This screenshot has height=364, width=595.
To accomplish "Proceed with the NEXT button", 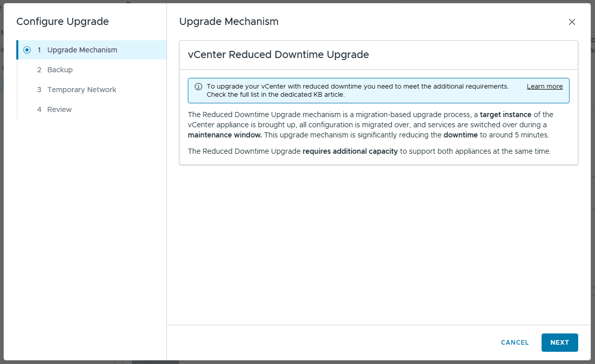I will 560,343.
